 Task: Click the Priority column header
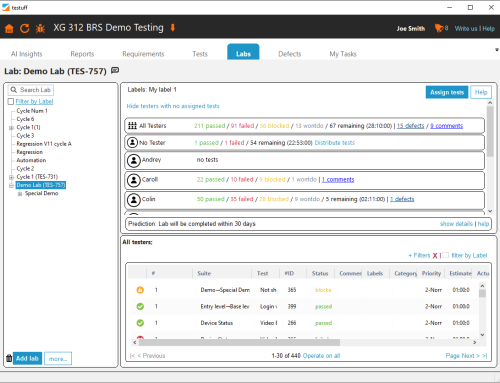tap(431, 273)
